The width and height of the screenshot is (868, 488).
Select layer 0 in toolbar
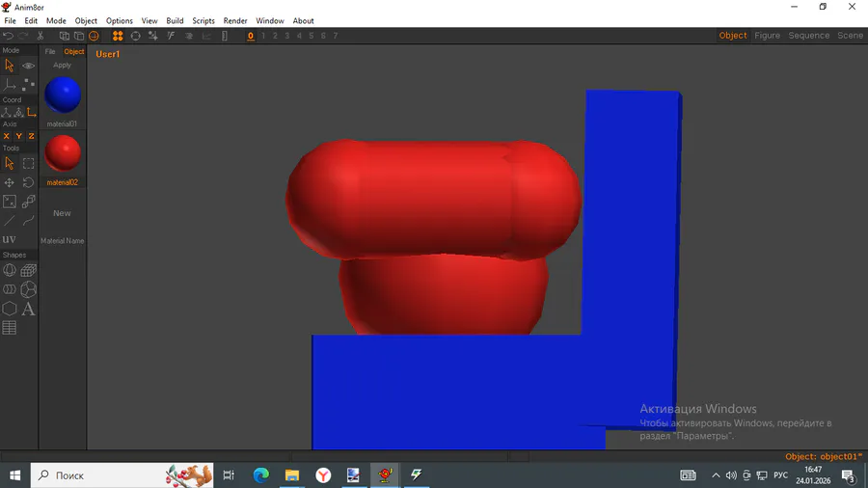(251, 36)
